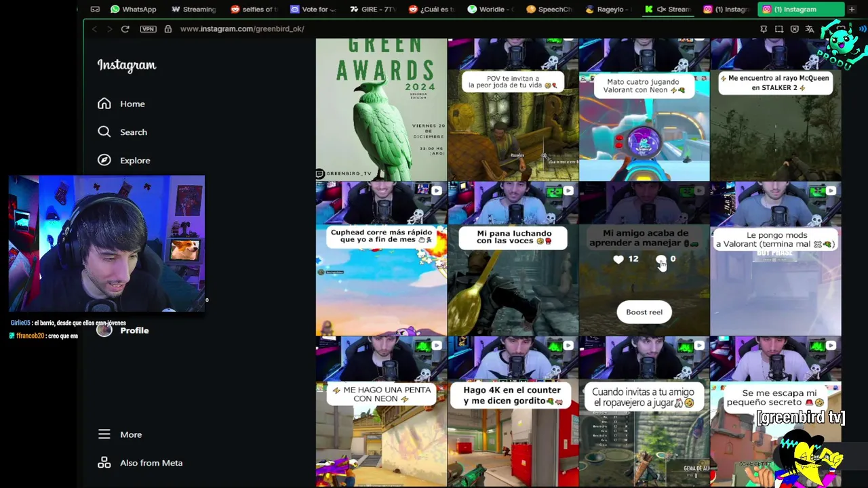Open reel 'Mato cuatro jugando Valorant con Neon'
Screen dimensions: 868x488
tap(644, 109)
